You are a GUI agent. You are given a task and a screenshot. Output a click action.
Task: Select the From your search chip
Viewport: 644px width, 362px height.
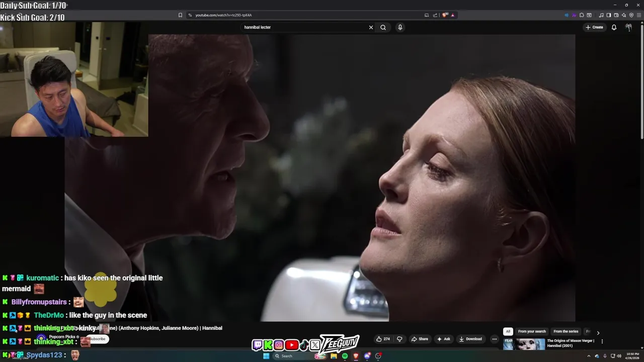(x=532, y=331)
